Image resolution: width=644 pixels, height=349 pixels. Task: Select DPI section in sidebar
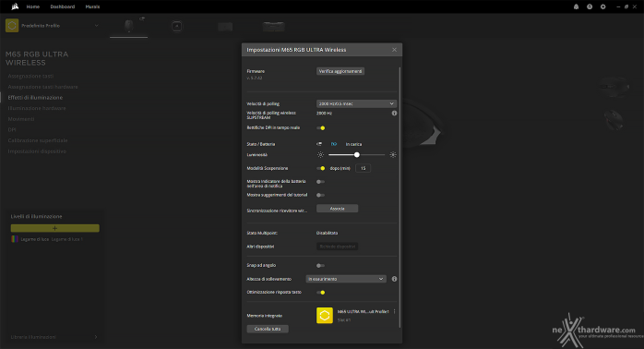click(x=12, y=129)
